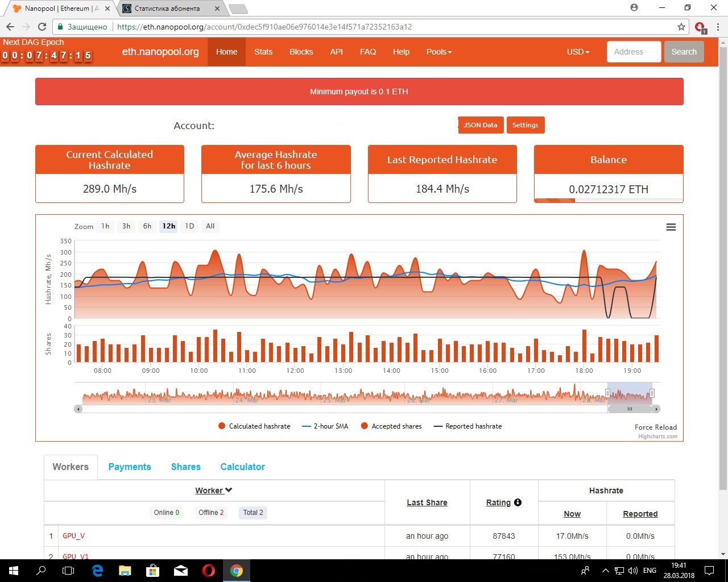Viewport: 728px width, 582px height.
Task: Open the notification center icon
Action: pyautogui.click(x=709, y=571)
